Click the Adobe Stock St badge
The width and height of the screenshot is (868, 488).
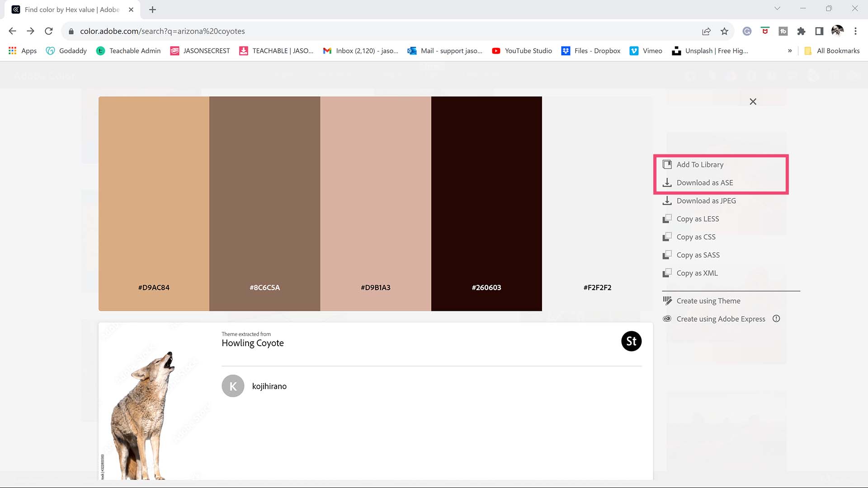pyautogui.click(x=631, y=341)
